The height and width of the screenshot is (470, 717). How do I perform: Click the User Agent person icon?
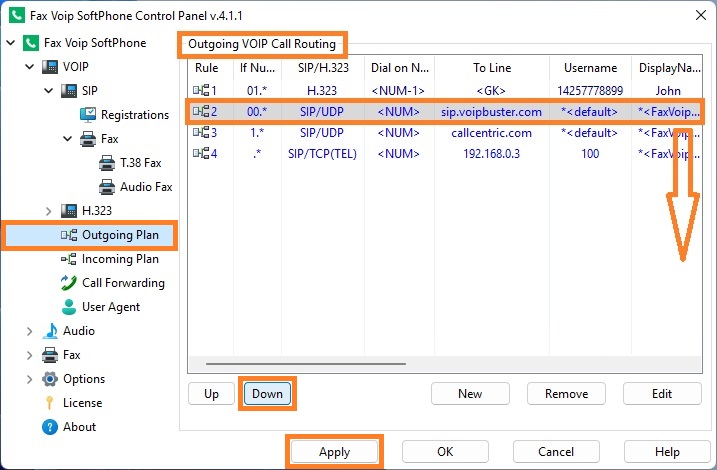tap(69, 307)
